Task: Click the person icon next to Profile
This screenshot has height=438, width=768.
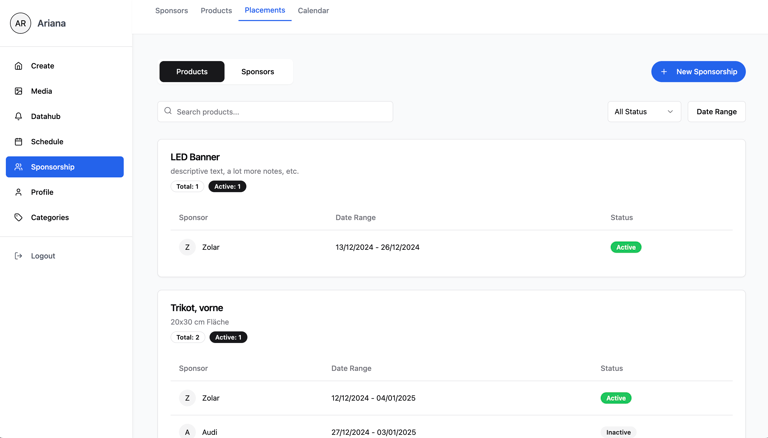Action: coord(18,192)
